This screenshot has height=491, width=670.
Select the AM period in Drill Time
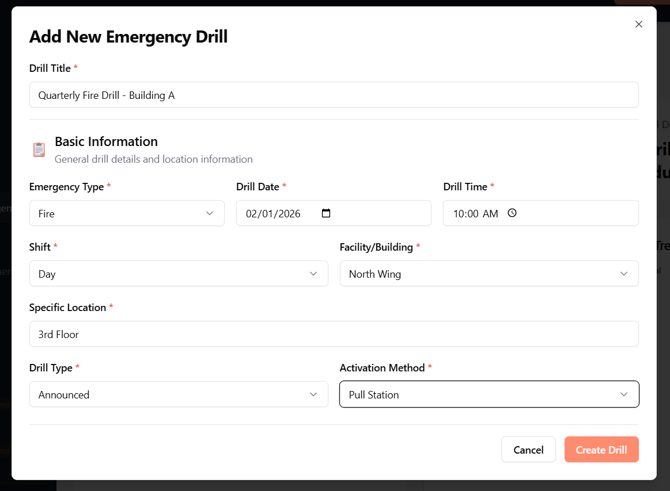[x=490, y=214]
